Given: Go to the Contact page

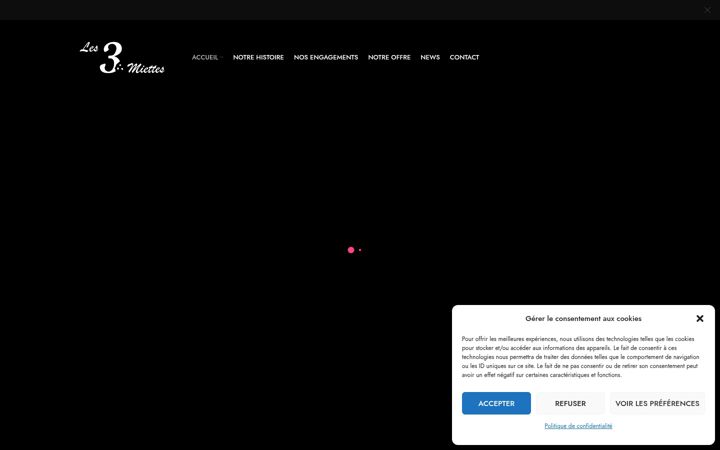Looking at the screenshot, I should point(464,57).
